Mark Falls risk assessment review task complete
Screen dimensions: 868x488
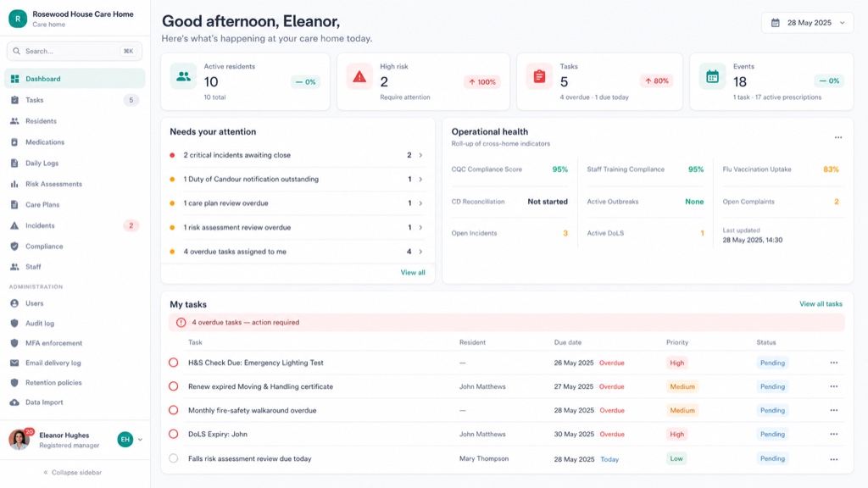(x=173, y=458)
